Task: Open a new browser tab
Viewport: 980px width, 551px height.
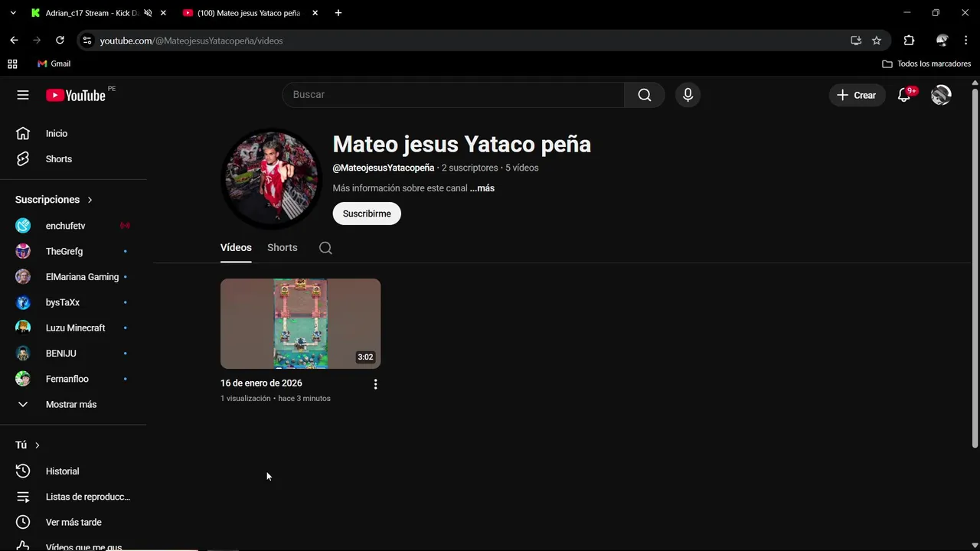Action: (x=338, y=13)
